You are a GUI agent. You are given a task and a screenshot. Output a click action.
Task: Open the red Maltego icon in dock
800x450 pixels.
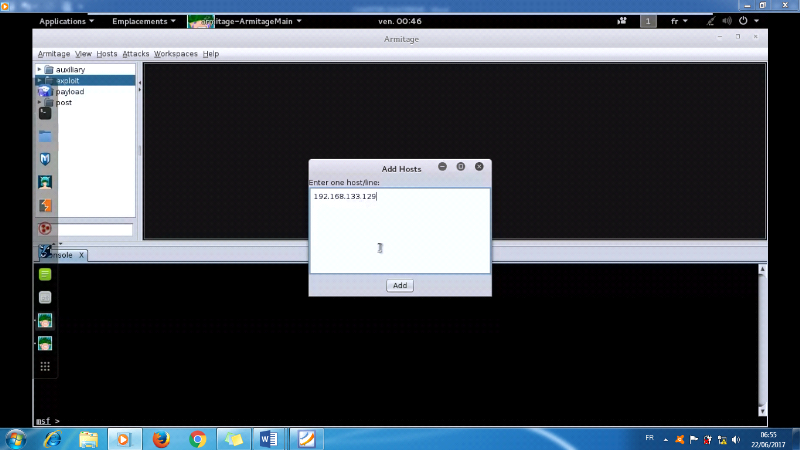[x=45, y=228]
